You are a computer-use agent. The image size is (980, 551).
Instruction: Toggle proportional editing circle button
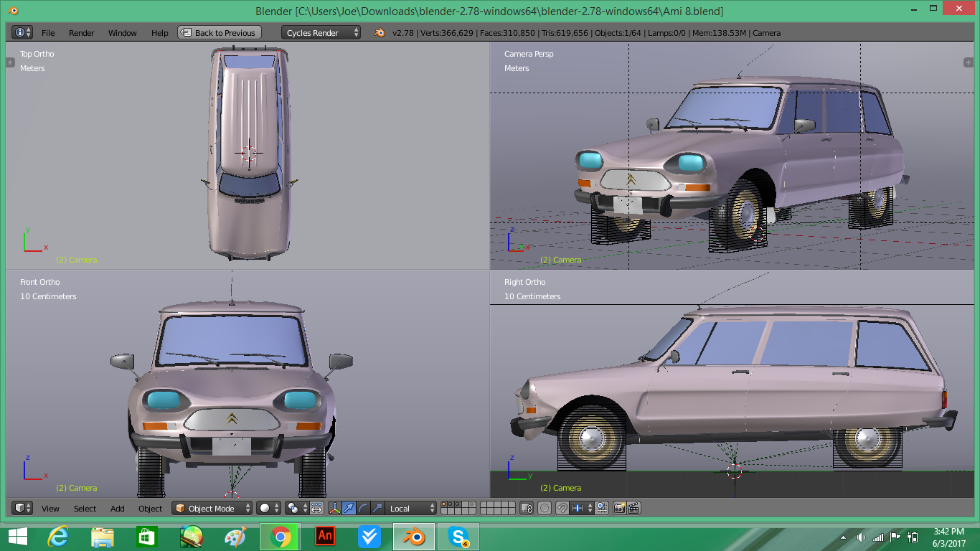click(x=545, y=508)
